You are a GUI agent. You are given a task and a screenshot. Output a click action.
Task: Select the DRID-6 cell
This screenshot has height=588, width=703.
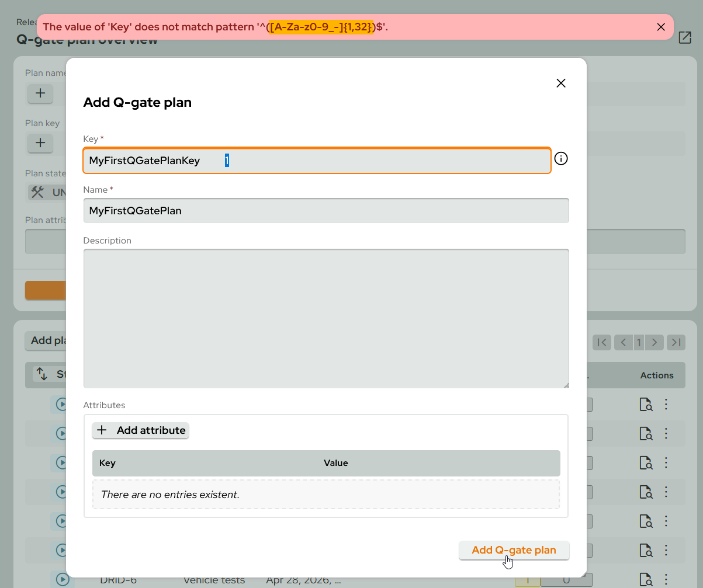pos(119,580)
